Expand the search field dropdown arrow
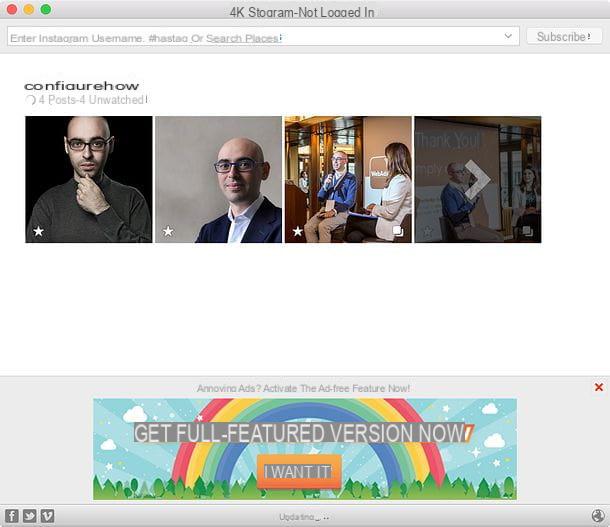 point(508,36)
